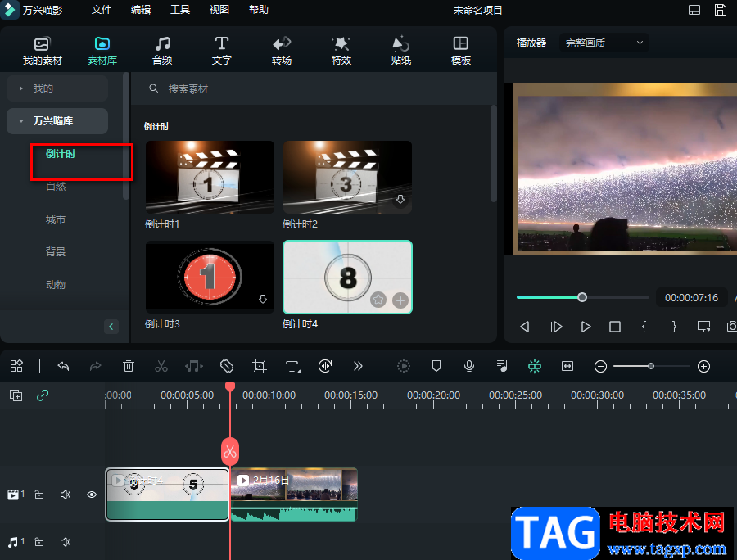Select the 背景 category

(x=56, y=252)
